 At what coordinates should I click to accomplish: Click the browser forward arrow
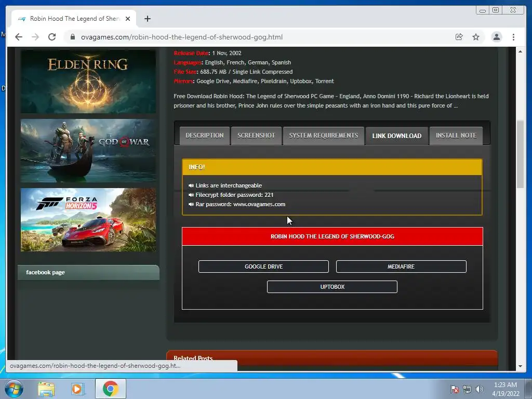35,37
